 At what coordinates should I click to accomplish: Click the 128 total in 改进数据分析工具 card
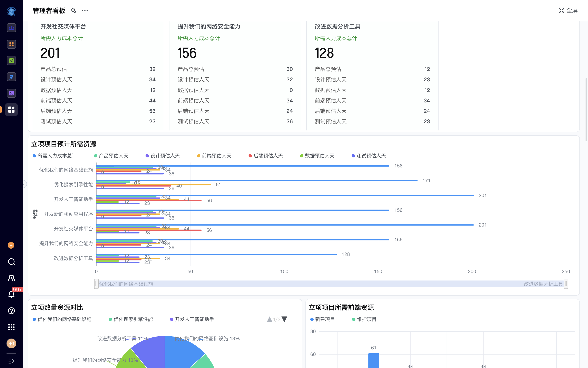click(324, 53)
